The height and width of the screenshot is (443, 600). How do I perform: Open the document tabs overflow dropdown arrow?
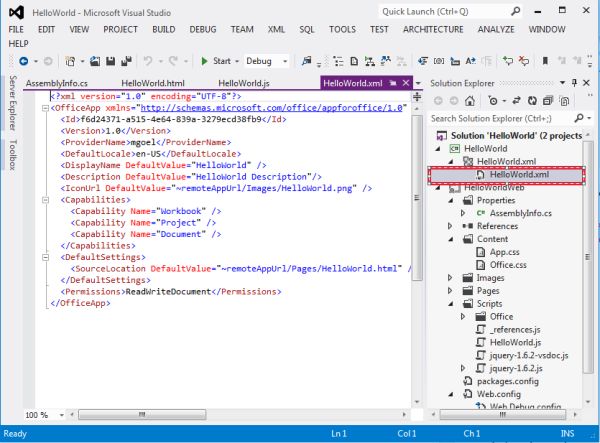418,83
